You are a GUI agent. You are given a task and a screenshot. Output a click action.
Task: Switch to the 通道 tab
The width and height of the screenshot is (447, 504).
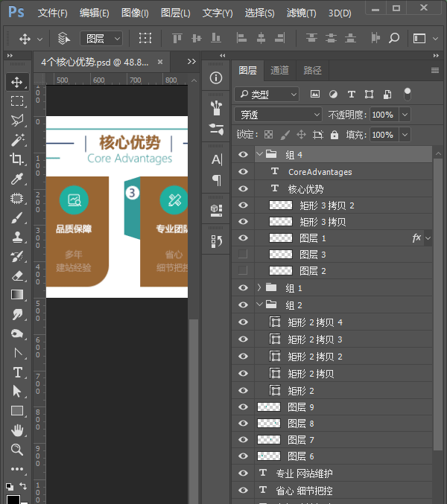click(x=279, y=71)
